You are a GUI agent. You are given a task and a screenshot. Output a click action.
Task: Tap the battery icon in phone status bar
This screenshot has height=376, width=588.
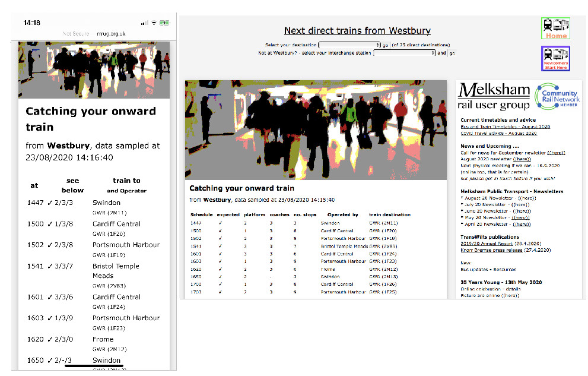pos(164,23)
